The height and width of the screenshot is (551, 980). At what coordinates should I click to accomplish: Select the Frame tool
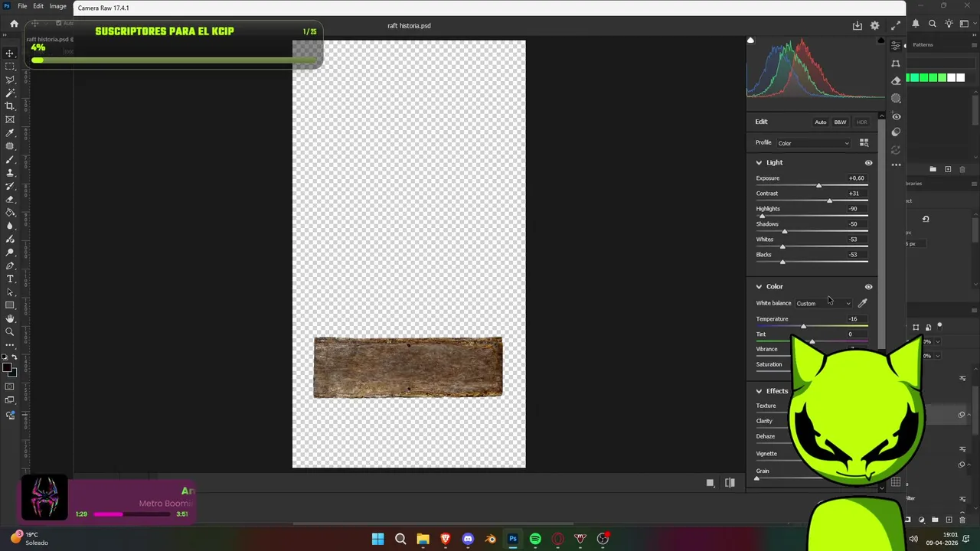pos(10,119)
